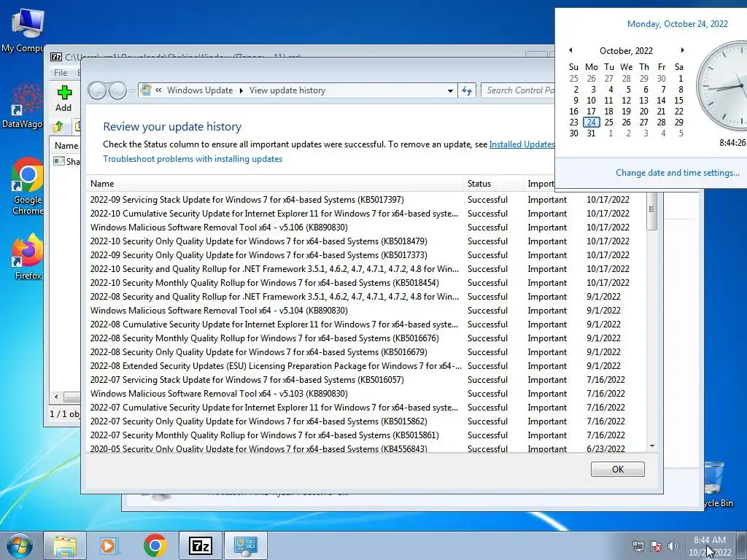Click the left scroll arrow in 7-Zip
Viewport: 747px width, 560px height.
56,397
